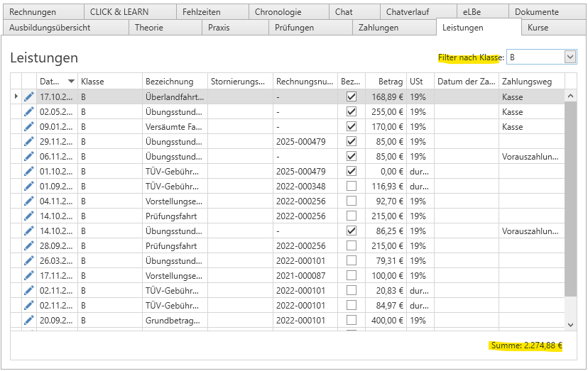The width and height of the screenshot is (588, 371).
Task: Open the Filter nach Klasse dropdown
Action: [570, 57]
